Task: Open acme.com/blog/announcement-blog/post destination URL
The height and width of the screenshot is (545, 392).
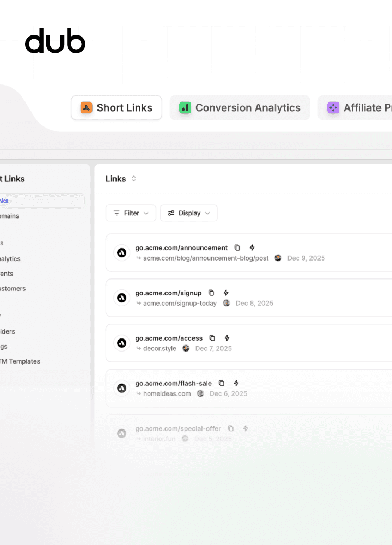Action: [x=206, y=258]
